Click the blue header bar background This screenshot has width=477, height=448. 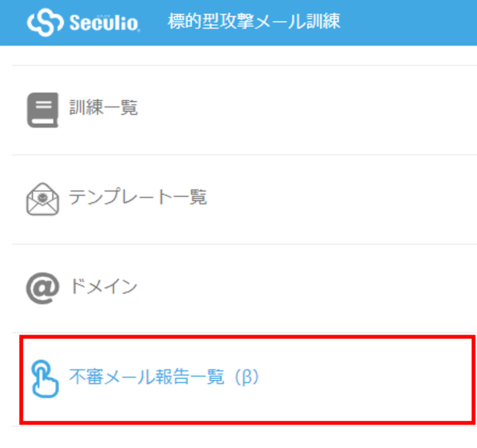(406, 22)
